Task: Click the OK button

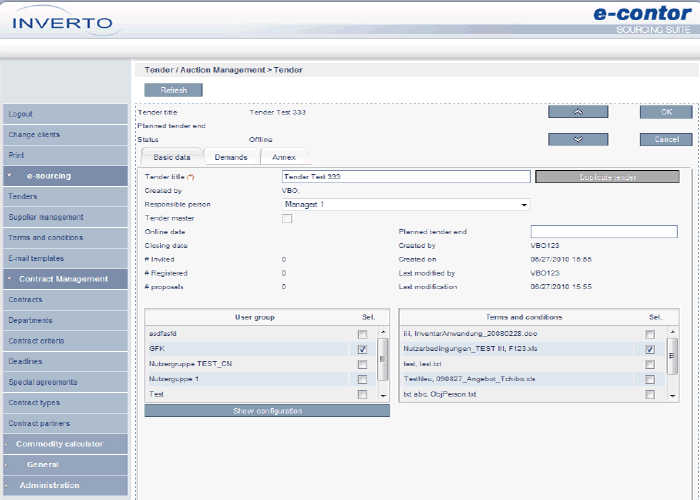Action: [x=666, y=112]
